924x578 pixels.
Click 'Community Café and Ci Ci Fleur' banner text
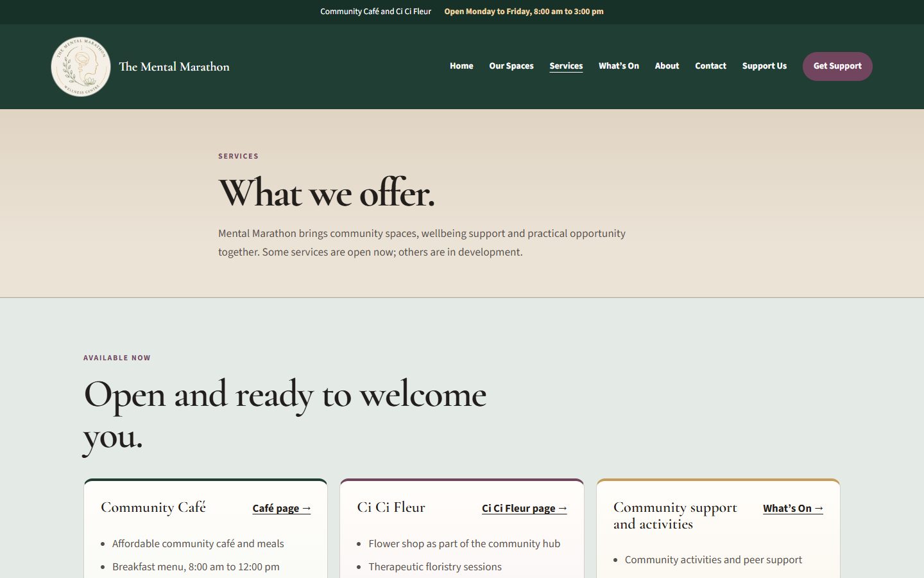[x=376, y=12]
